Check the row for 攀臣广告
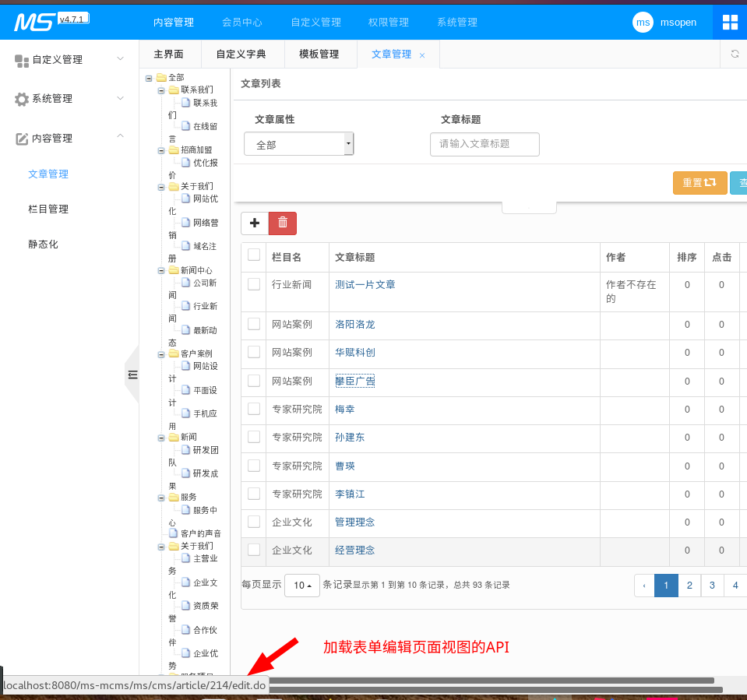Viewport: 747px width, 700px height. point(254,381)
